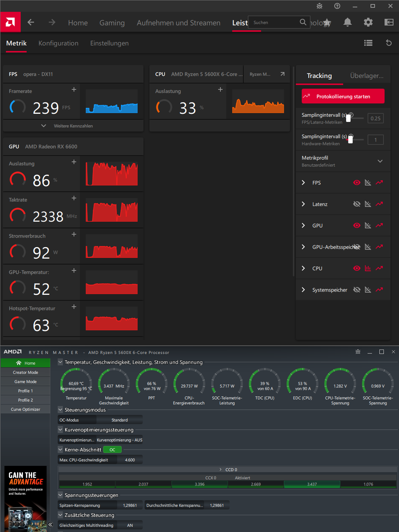Open bug report icon in AMD Software

(x=319, y=6)
